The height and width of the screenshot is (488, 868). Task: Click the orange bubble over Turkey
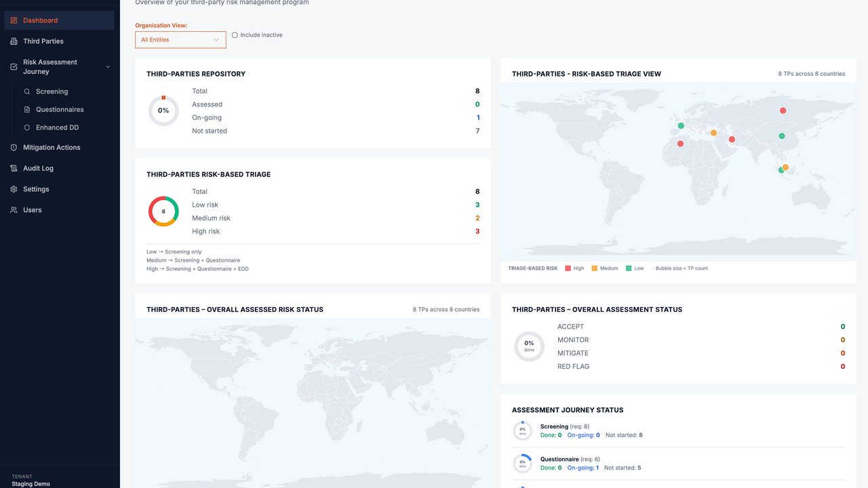(713, 133)
